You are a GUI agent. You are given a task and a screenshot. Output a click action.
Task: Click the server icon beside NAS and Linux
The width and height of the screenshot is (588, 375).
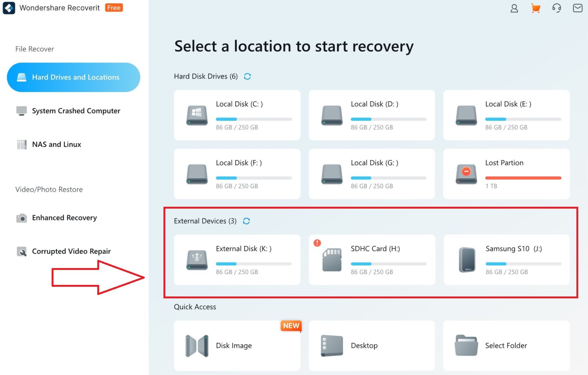(21, 144)
